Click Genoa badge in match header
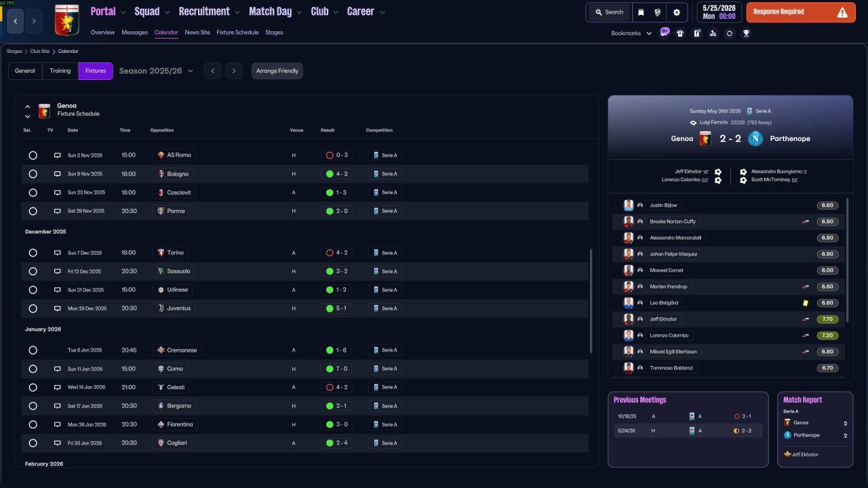The image size is (868, 488). (705, 138)
